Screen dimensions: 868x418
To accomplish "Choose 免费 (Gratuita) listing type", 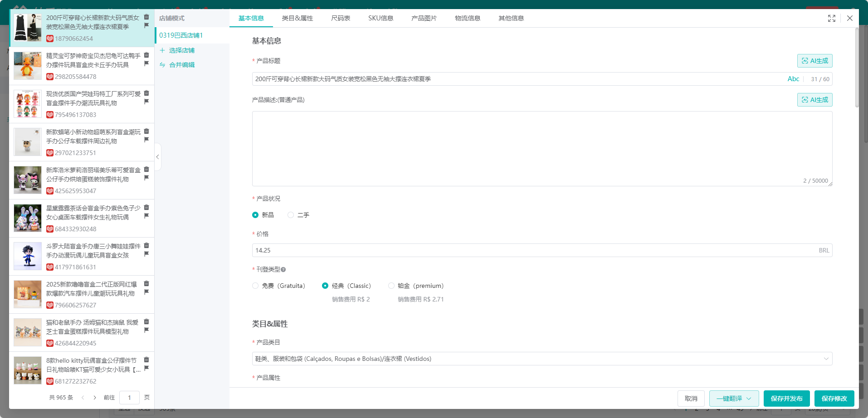I will click(255, 286).
